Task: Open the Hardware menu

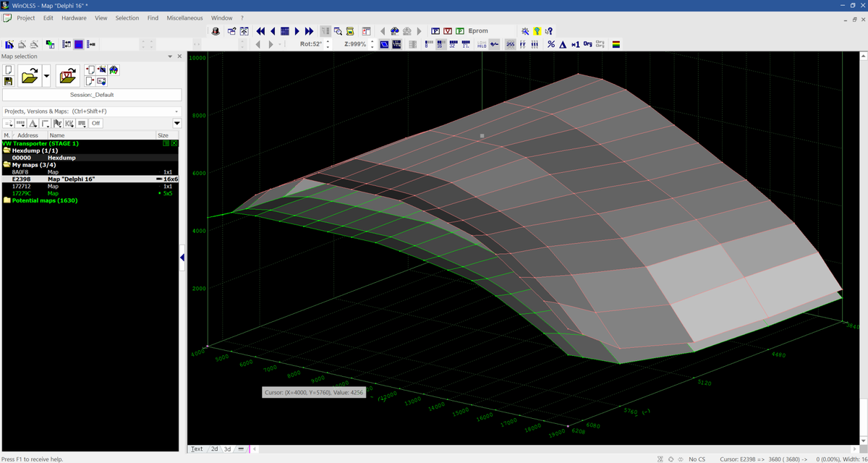Action: click(74, 18)
